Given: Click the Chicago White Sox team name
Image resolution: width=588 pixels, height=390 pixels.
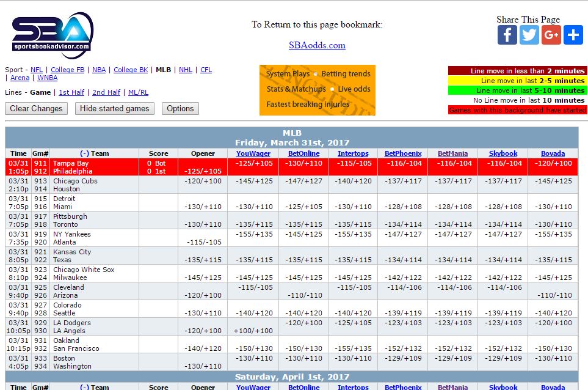Looking at the screenshot, I should coord(84,270).
